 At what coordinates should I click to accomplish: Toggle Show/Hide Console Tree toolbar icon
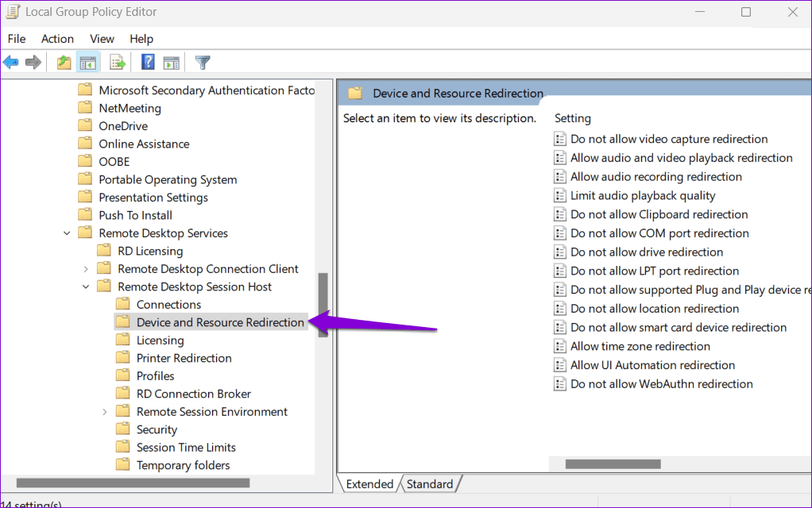pos(87,62)
